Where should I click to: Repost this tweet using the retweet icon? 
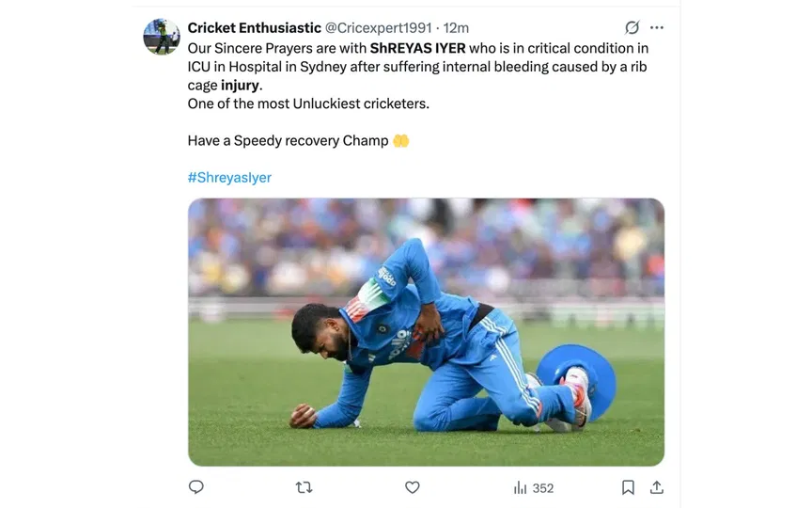(x=304, y=487)
